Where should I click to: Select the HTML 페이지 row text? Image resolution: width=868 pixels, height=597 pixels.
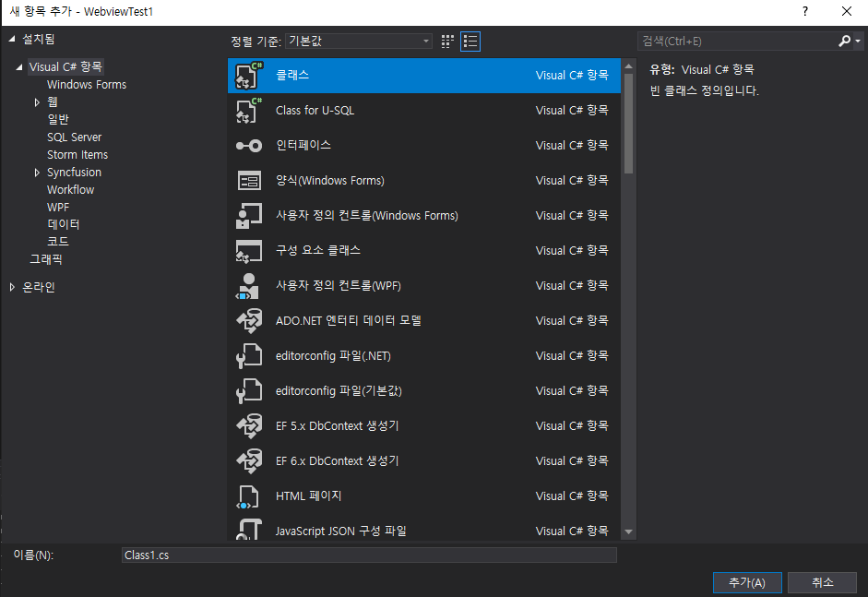(x=308, y=496)
